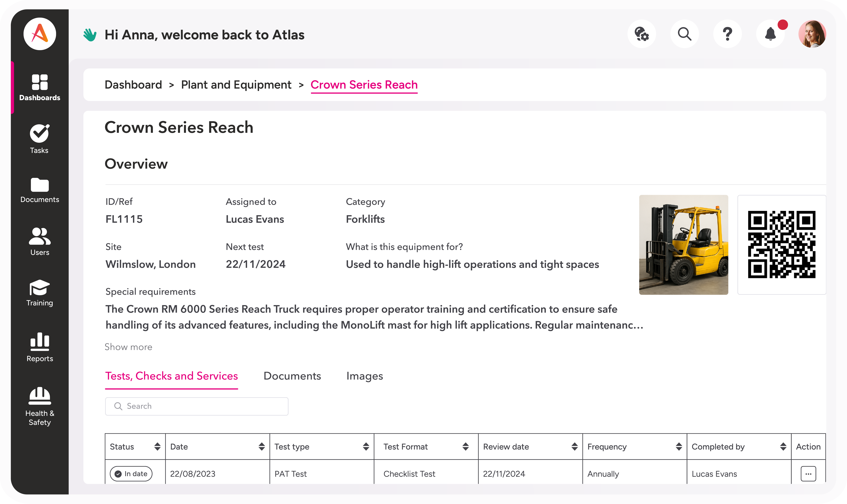Switch to the Documents tab below the overview
This screenshot has width=847, height=504.
pos(292,376)
